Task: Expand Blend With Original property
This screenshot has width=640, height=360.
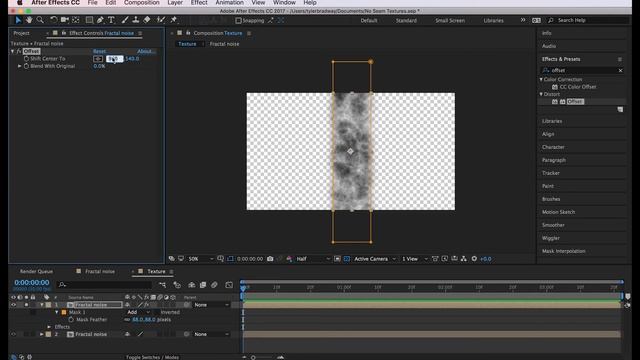Action: point(19,66)
